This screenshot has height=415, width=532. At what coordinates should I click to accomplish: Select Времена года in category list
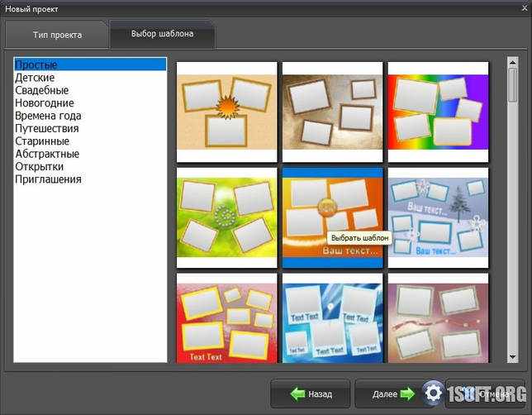pos(48,116)
